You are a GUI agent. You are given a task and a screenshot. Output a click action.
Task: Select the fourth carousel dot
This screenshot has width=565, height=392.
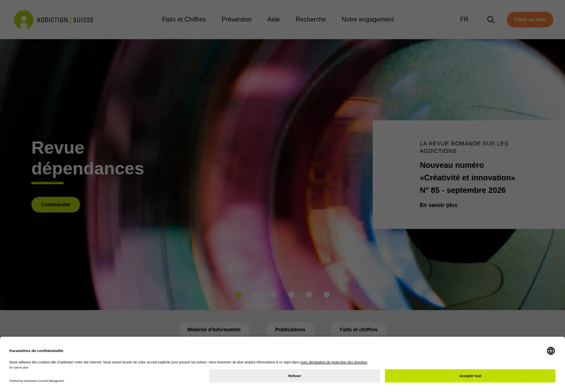tap(291, 295)
